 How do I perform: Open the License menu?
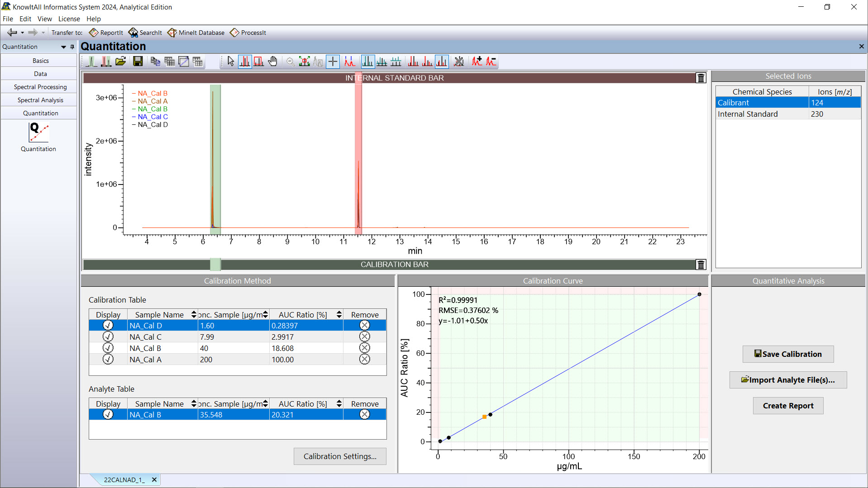click(69, 19)
